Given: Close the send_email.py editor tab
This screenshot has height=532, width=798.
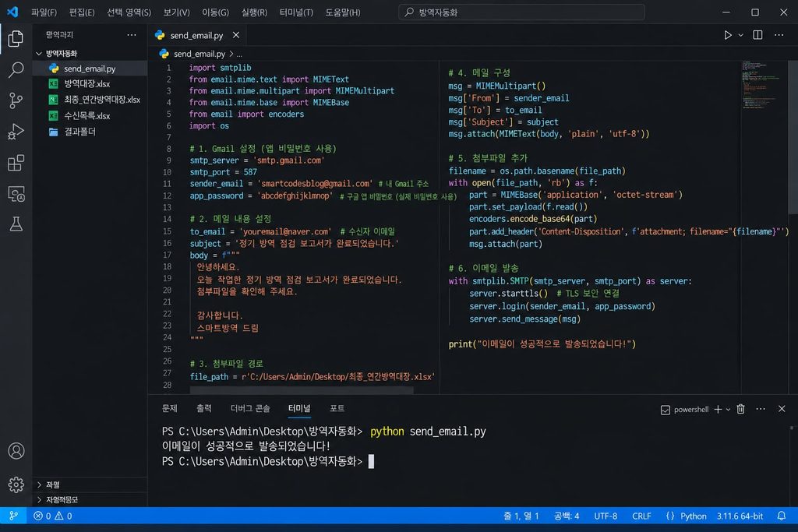Looking at the screenshot, I should tap(236, 35).
